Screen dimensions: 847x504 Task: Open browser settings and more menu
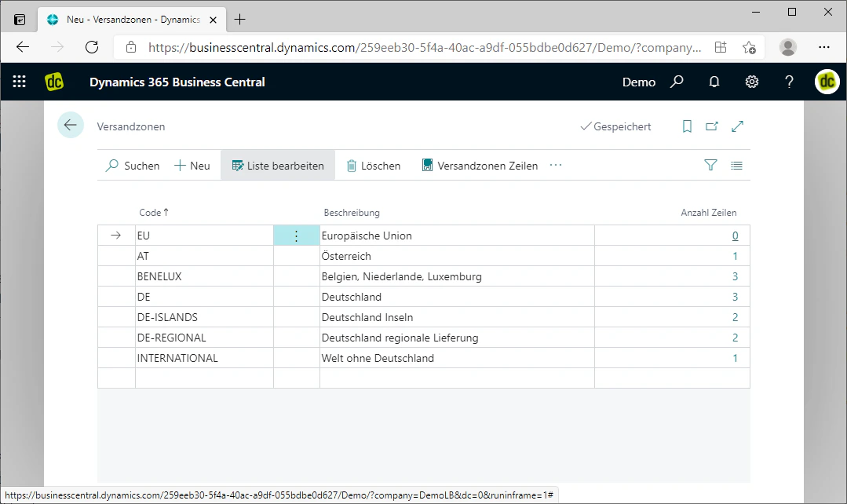pos(823,47)
